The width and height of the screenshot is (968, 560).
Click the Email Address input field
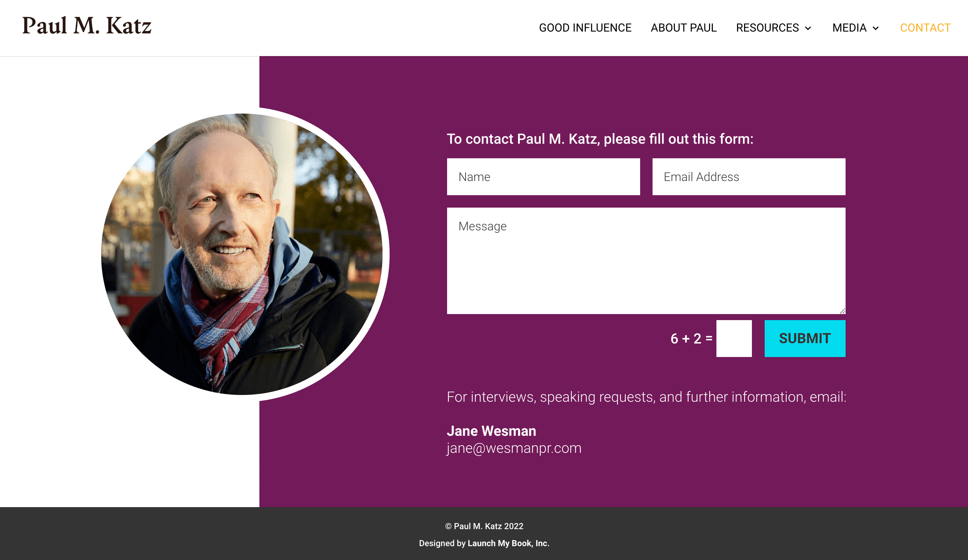pos(748,176)
